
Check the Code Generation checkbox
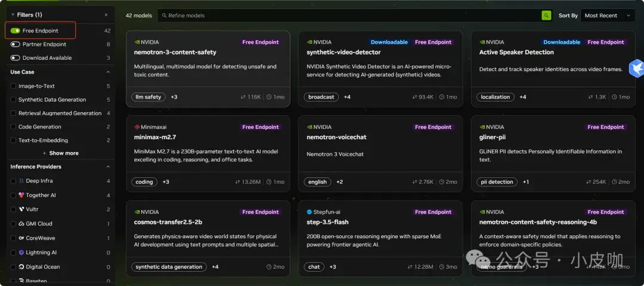click(x=13, y=127)
